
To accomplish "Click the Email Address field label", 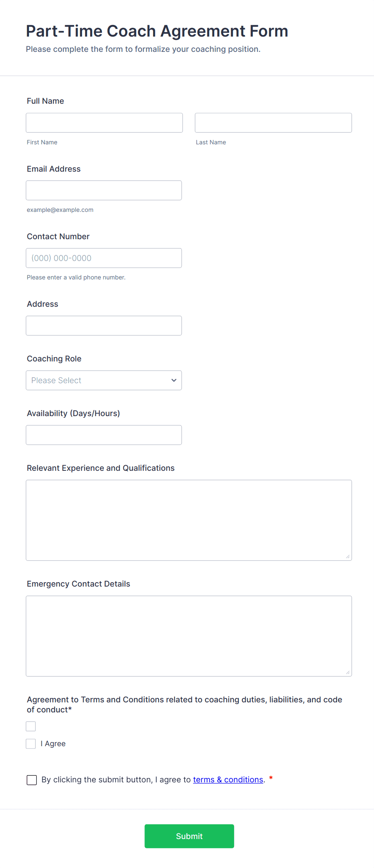I will tap(53, 169).
